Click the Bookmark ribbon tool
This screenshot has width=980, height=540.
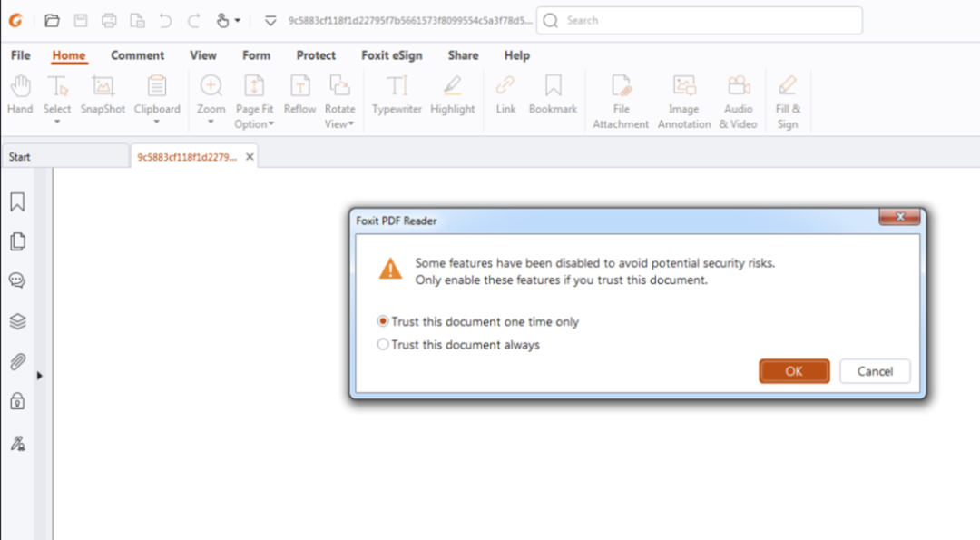554,93
